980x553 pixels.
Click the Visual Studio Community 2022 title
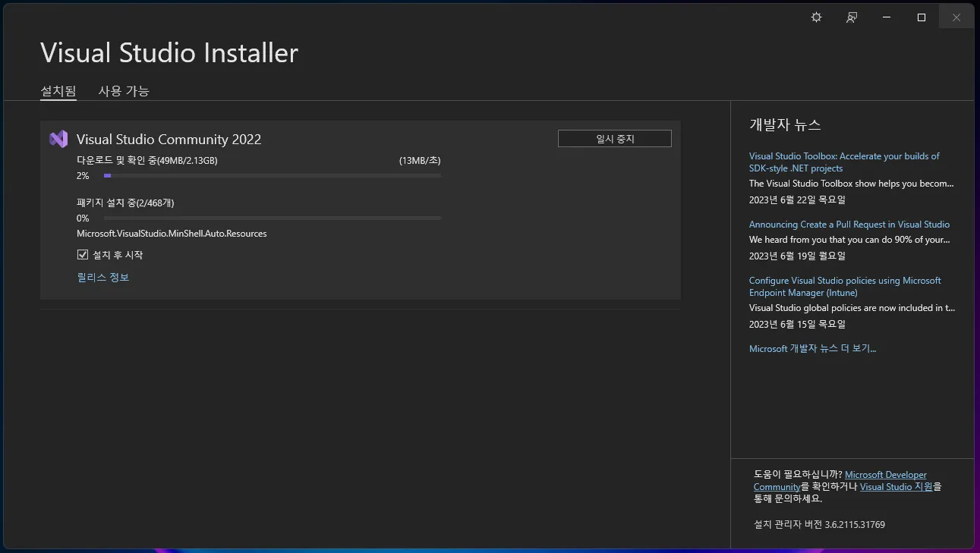pyautogui.click(x=169, y=140)
